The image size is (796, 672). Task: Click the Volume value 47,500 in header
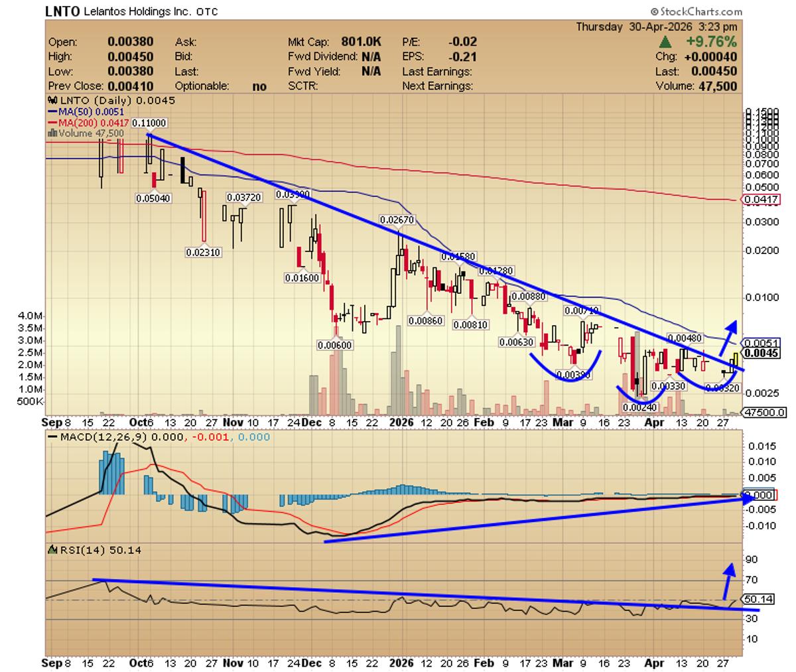coord(716,86)
